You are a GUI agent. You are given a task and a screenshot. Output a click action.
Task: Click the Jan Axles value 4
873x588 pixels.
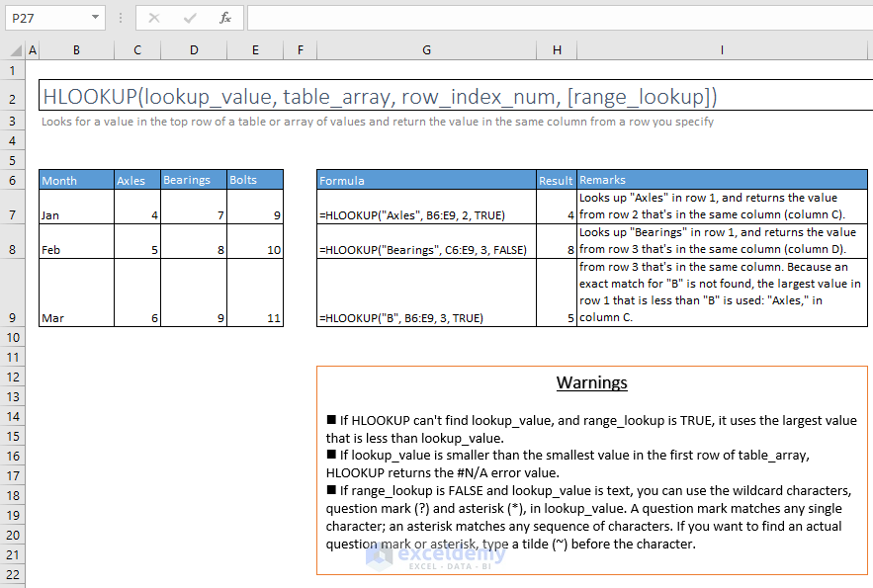pos(137,207)
